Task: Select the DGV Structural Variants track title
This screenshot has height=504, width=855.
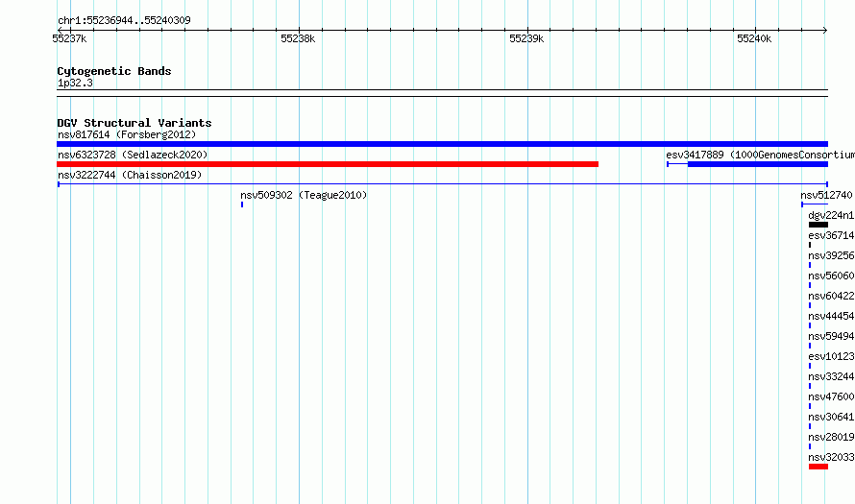Action: point(134,123)
